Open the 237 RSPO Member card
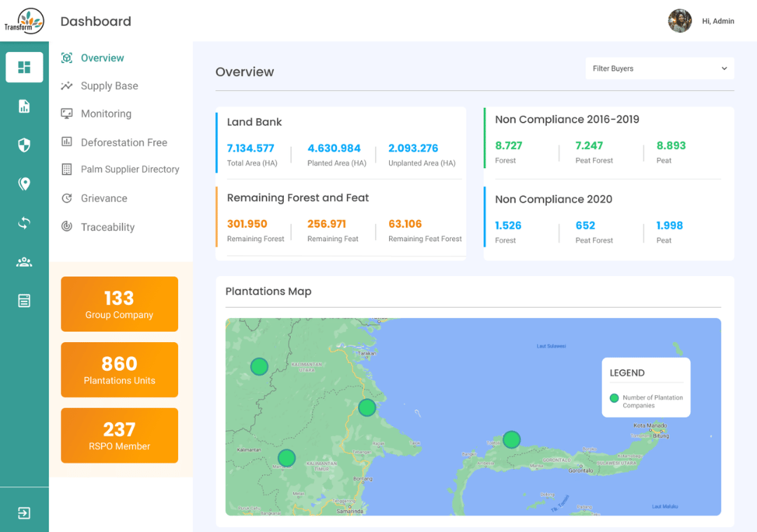Image resolution: width=757 pixels, height=532 pixels. [119, 435]
